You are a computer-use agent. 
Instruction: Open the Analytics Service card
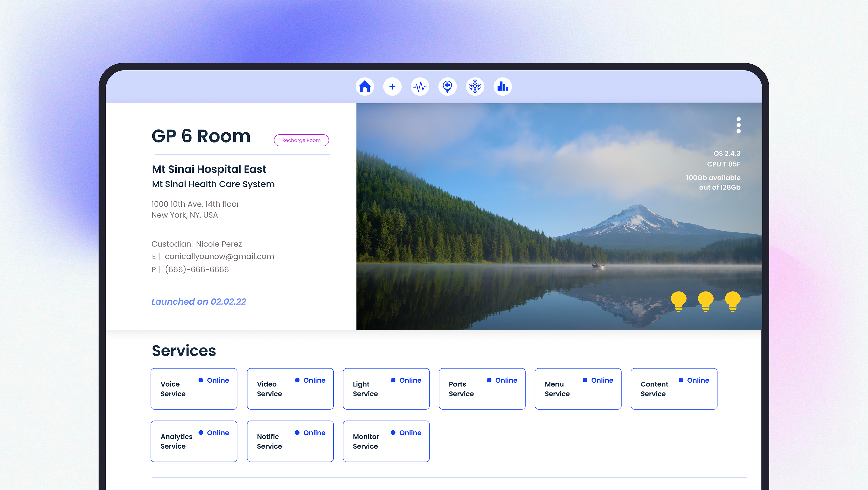tap(194, 441)
